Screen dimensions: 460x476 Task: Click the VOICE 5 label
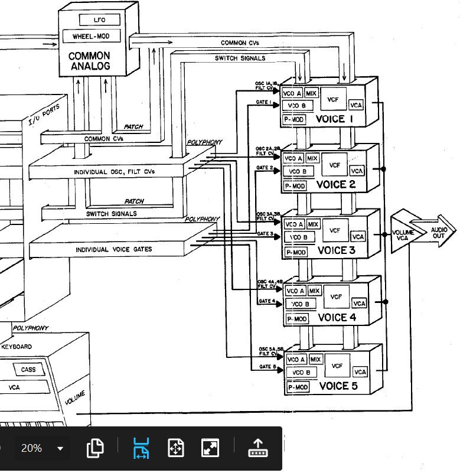pos(338,386)
